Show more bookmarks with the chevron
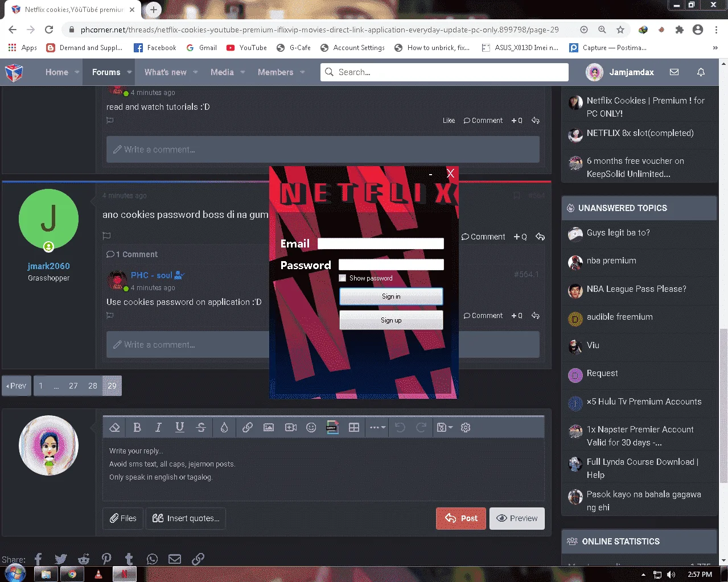728x582 pixels. [715, 48]
